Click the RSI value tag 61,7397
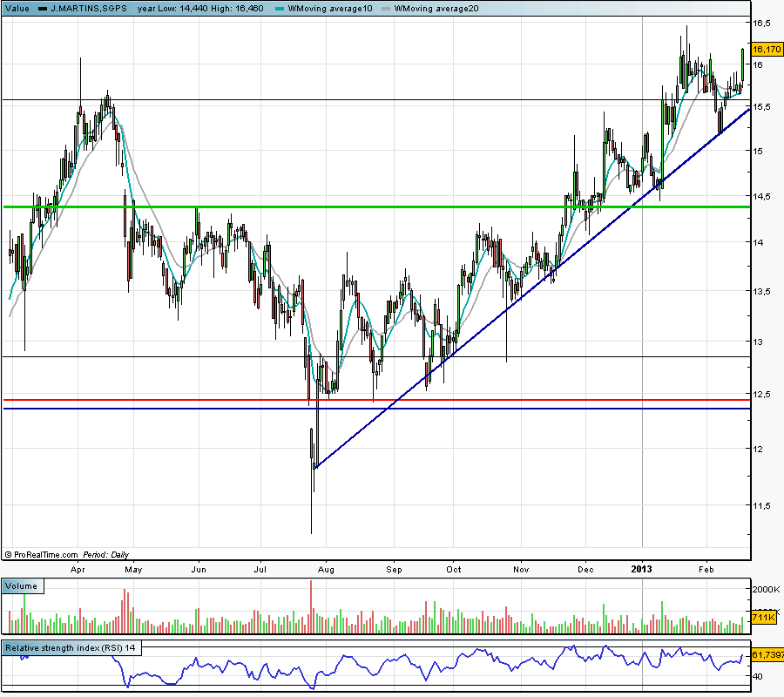This screenshot has height=697, width=784. [767, 654]
